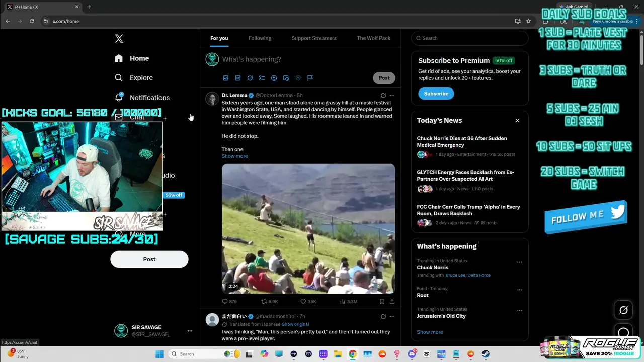
Task: Go back in Chrome
Action: tap(8, 21)
